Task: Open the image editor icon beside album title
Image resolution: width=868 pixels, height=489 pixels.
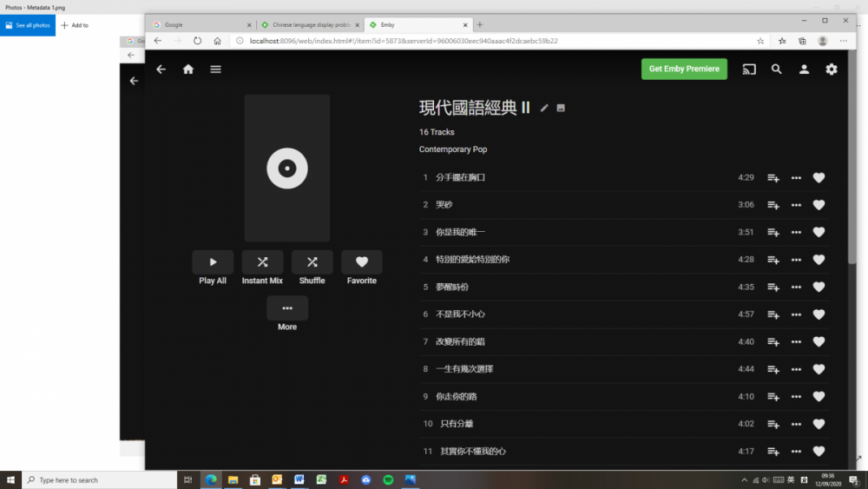Action: point(561,108)
